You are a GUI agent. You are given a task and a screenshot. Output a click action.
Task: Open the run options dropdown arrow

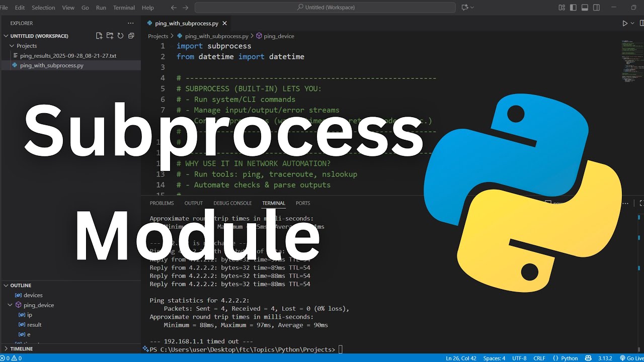coord(632,23)
